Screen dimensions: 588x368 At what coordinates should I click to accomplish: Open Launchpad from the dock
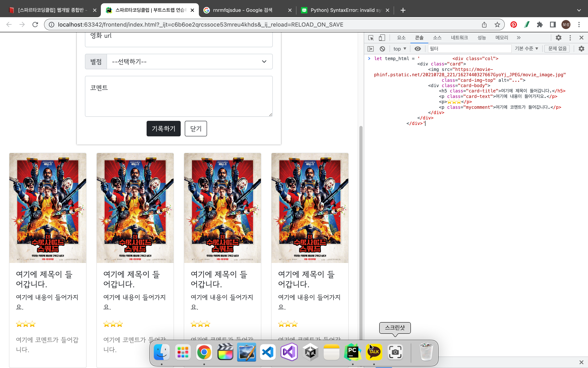(x=183, y=352)
